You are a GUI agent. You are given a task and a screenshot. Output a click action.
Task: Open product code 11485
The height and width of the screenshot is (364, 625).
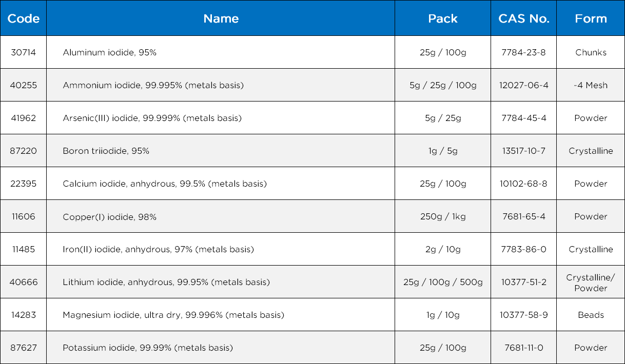point(24,249)
